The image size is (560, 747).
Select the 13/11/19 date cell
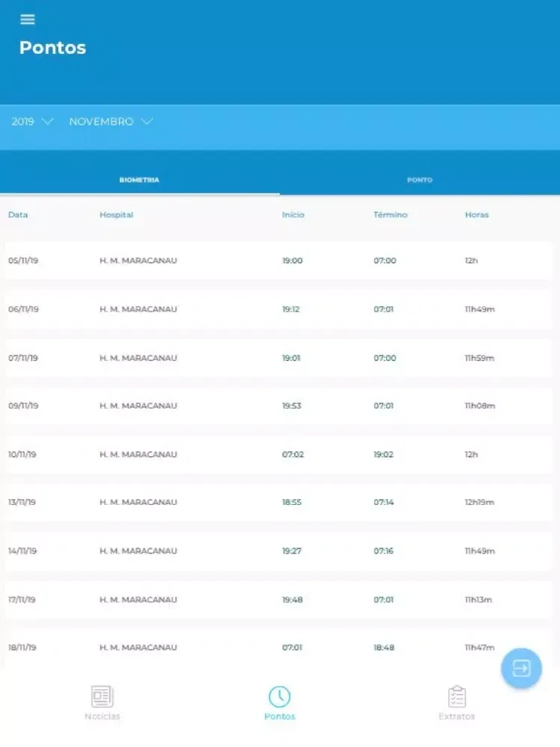coord(22,502)
